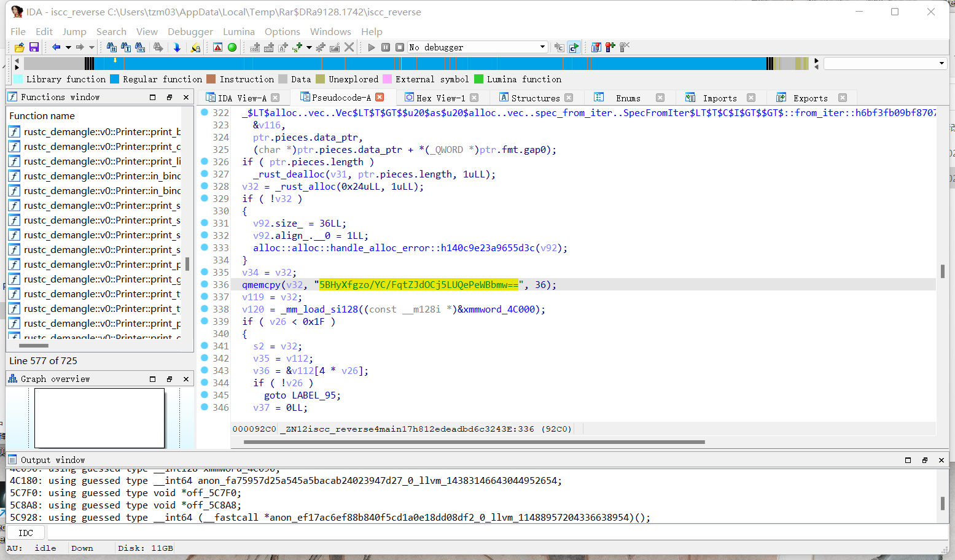Click the Function name column header
The image size is (955, 560).
pyautogui.click(x=94, y=115)
